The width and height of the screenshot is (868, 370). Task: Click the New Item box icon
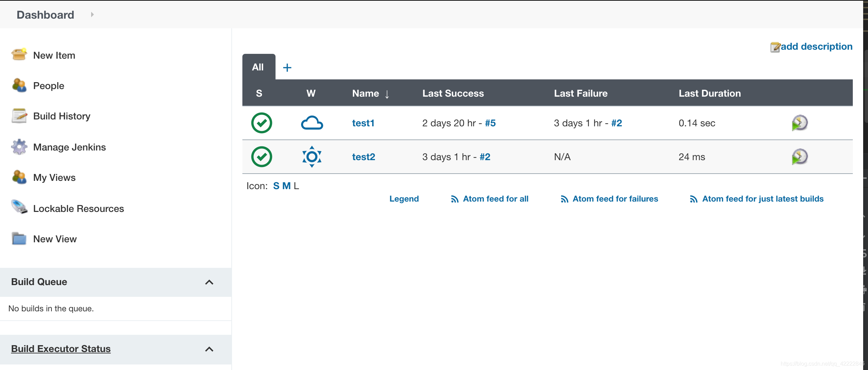click(19, 55)
